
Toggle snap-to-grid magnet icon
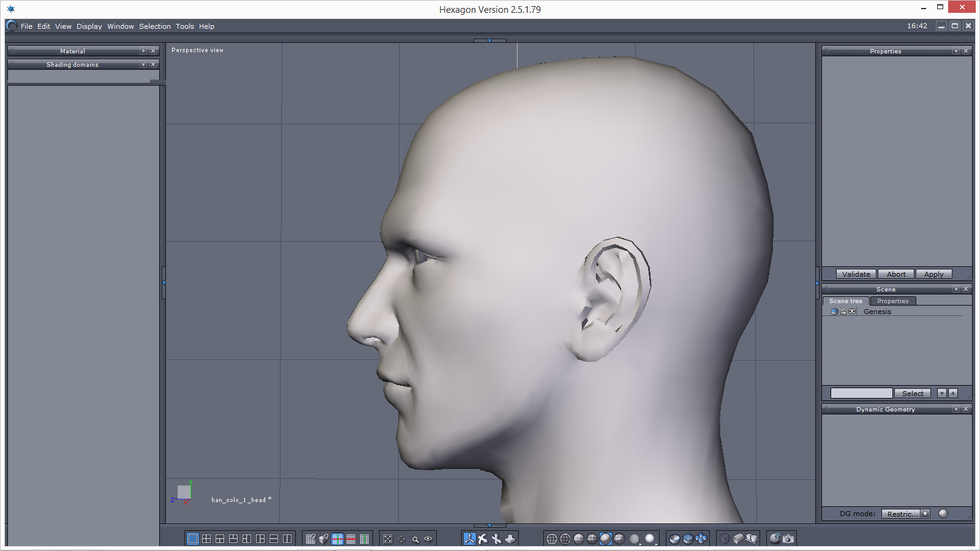pyautogui.click(x=311, y=539)
